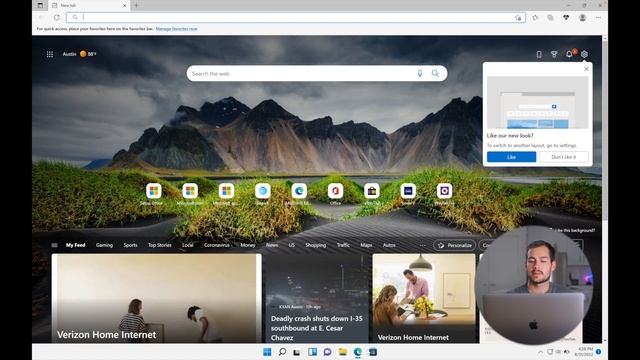640x360 pixels.
Task: Open the Windows Start menu
Action: (267, 352)
